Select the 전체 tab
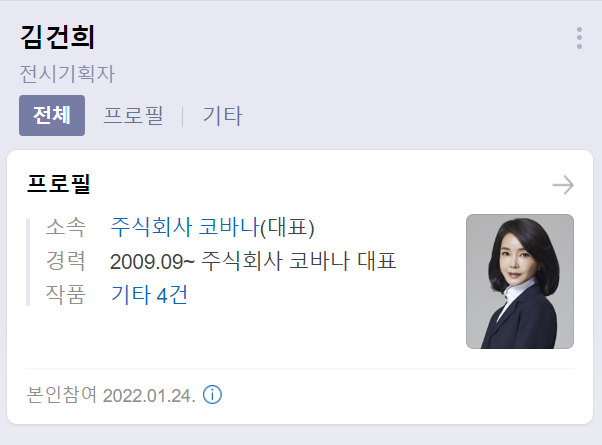602x445 pixels. point(52,116)
